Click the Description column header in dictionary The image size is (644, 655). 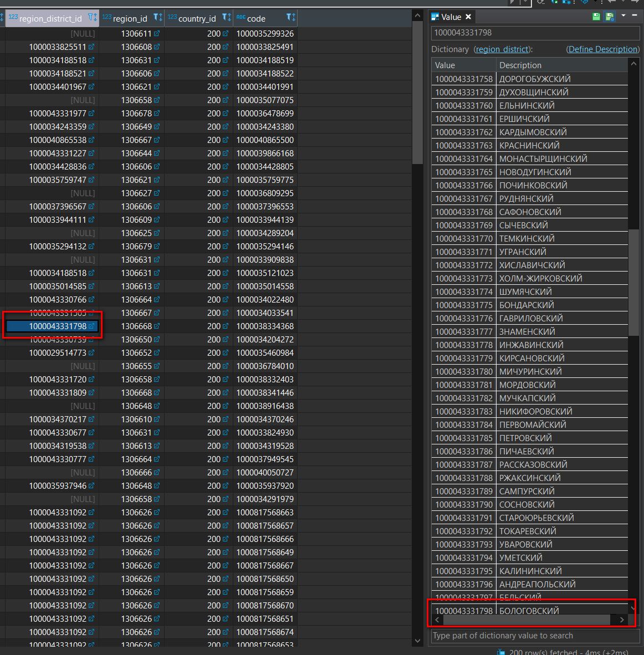click(562, 65)
